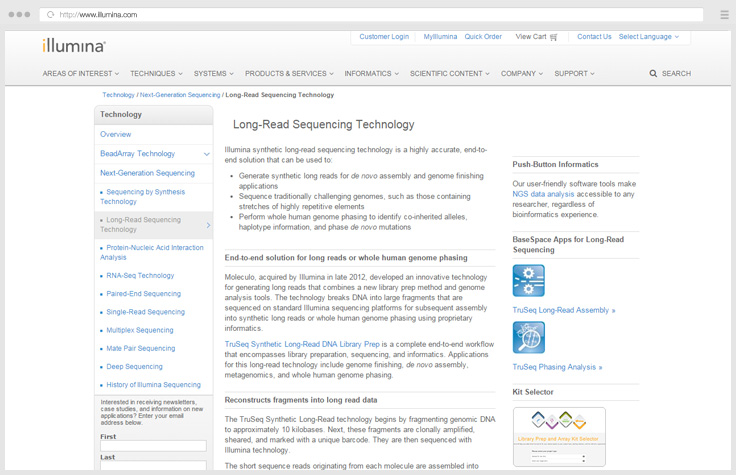Screen dimensions: 736x475
Task: Expand BeadArray Technology sidebar section
Action: (x=206, y=154)
